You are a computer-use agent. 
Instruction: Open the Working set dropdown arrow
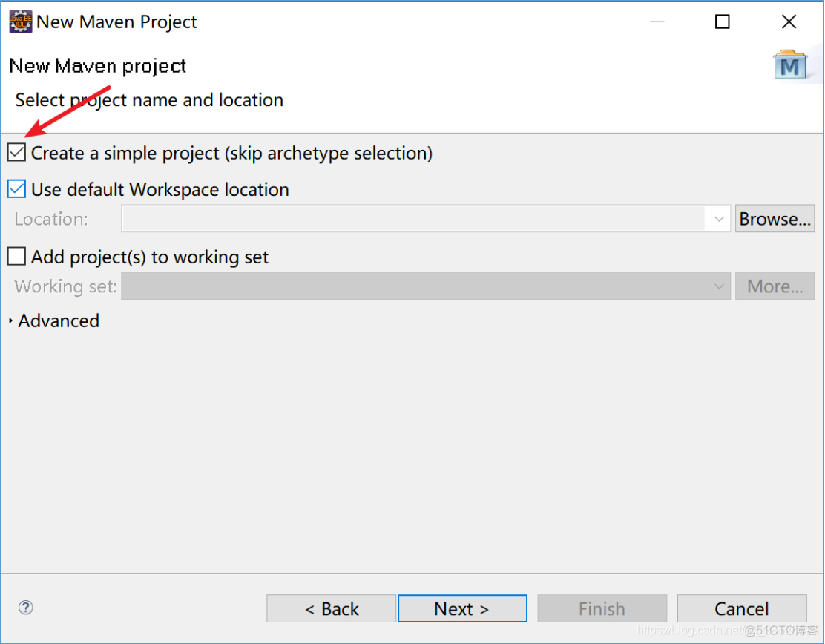click(718, 286)
